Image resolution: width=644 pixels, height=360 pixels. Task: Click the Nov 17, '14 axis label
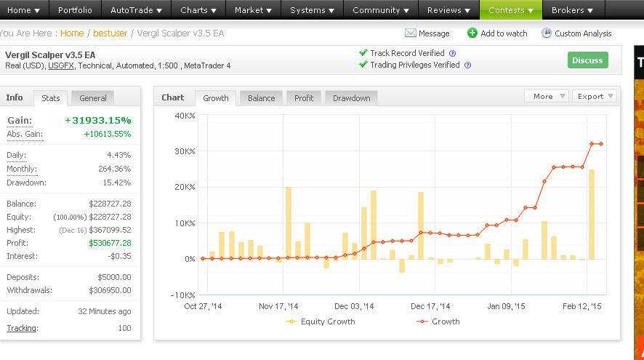pyautogui.click(x=278, y=306)
